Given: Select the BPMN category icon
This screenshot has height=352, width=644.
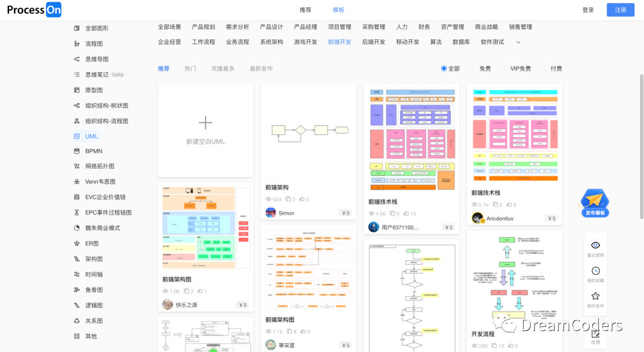Looking at the screenshot, I should tap(77, 151).
